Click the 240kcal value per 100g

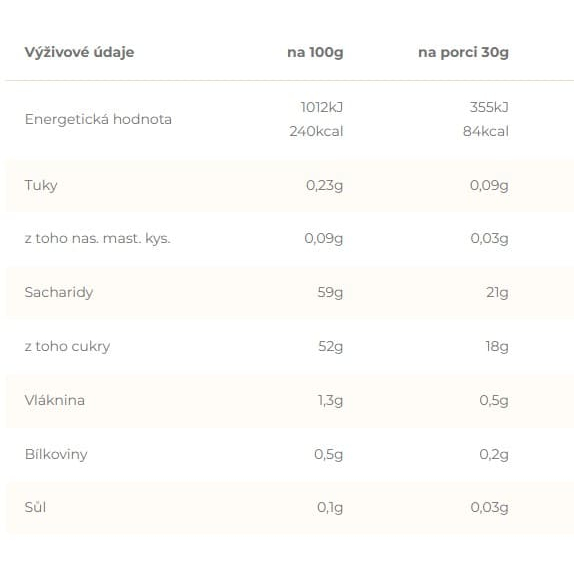point(316,131)
